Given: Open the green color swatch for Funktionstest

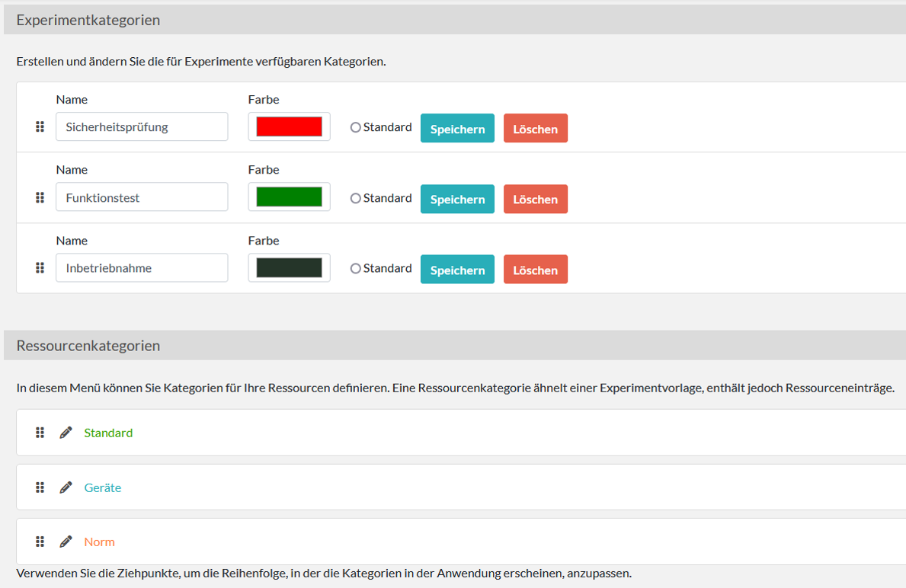Looking at the screenshot, I should click(289, 197).
